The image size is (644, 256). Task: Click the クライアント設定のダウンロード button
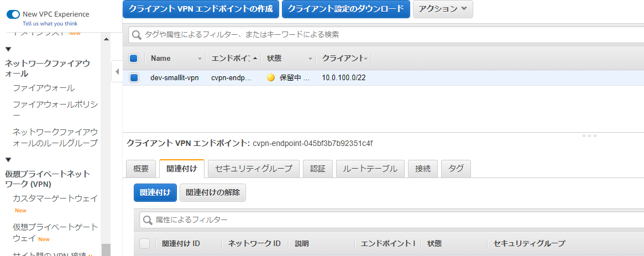click(345, 9)
